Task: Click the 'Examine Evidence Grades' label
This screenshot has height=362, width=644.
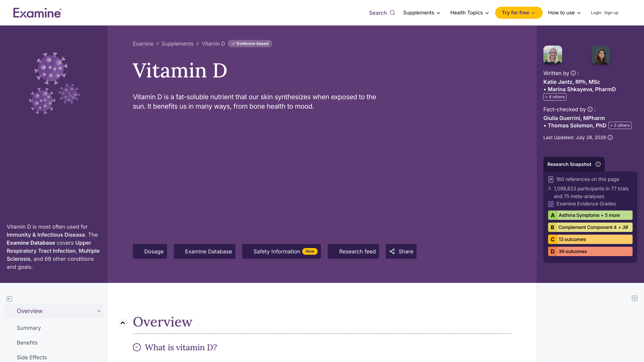Action: 586,204
